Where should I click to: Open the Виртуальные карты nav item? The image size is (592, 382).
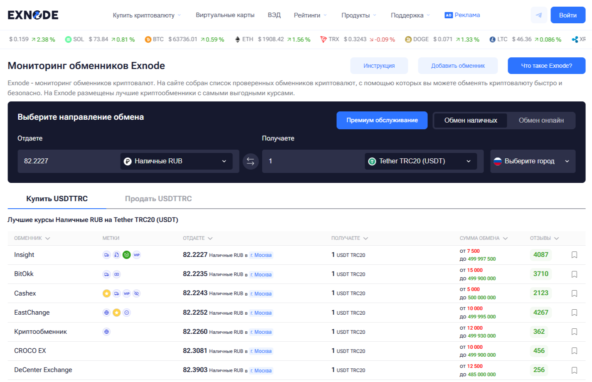pyautogui.click(x=225, y=15)
